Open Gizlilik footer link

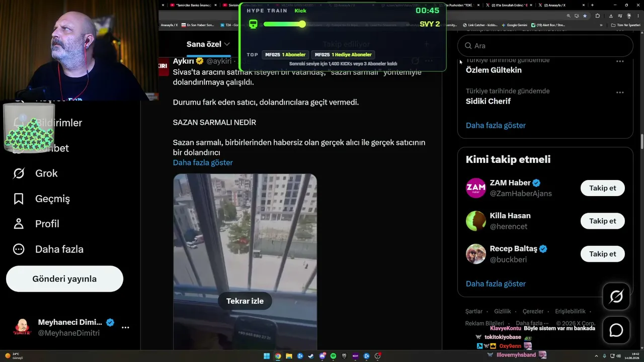coord(503,312)
